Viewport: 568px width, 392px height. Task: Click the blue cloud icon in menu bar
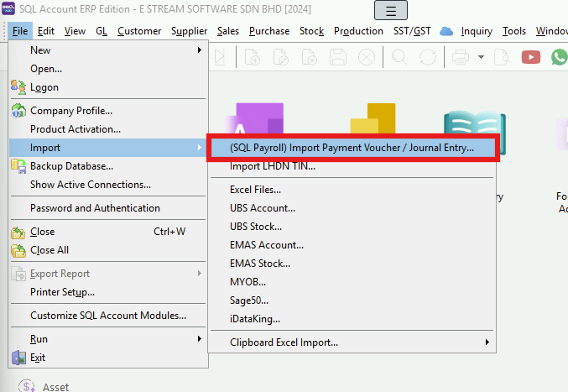(446, 32)
